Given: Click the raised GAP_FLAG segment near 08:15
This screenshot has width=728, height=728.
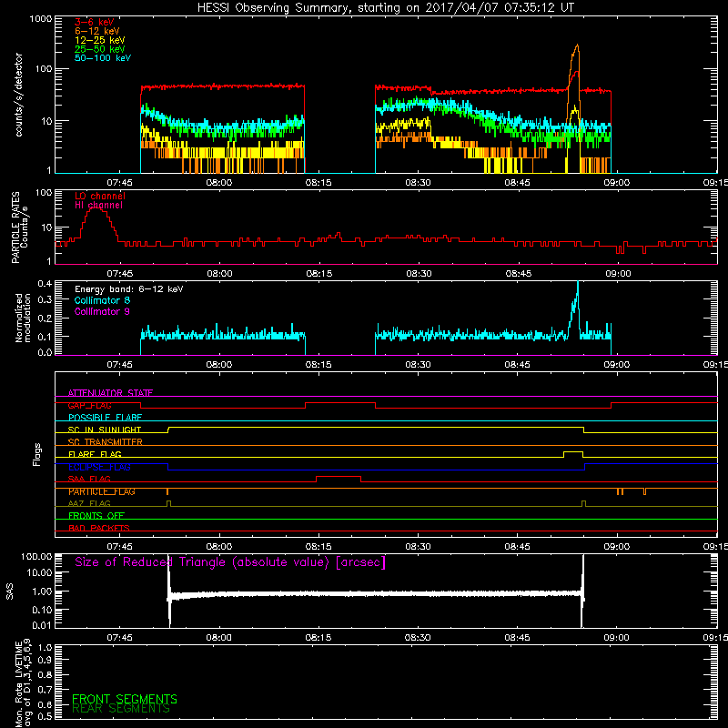Looking at the screenshot, I should [x=339, y=403].
